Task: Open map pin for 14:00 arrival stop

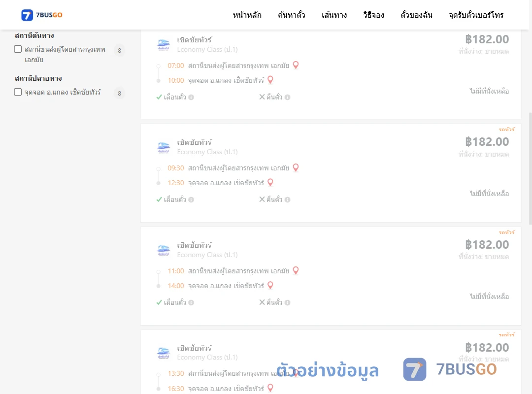Action: 270,285
